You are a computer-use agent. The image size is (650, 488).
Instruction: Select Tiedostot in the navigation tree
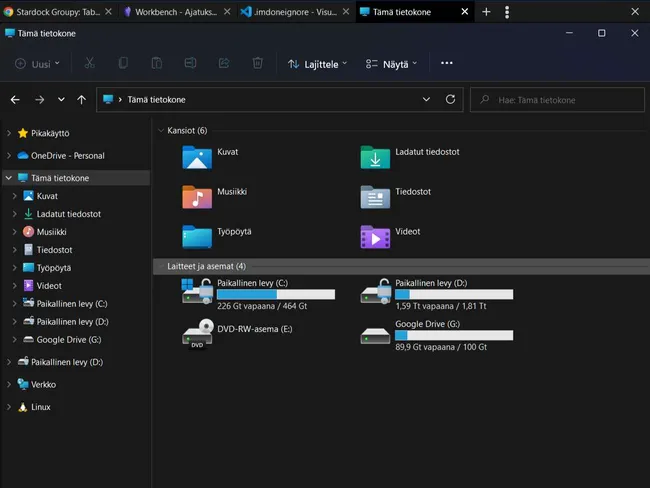(54, 250)
